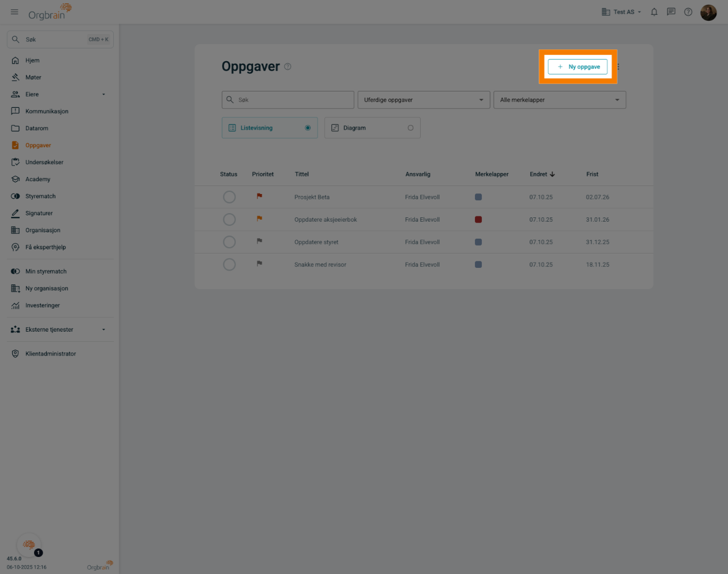
Task: Click the Investeringer chart icon
Action: [x=15, y=306]
